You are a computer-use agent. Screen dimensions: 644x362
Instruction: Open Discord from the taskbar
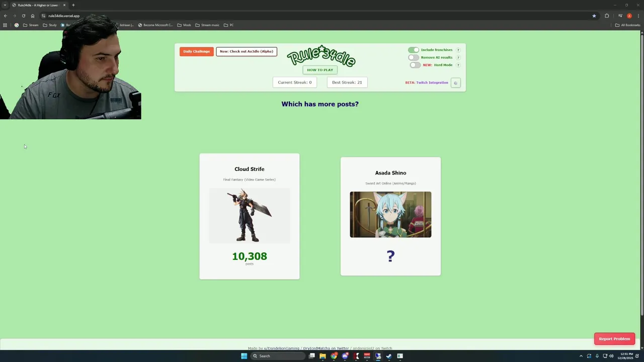click(345, 356)
